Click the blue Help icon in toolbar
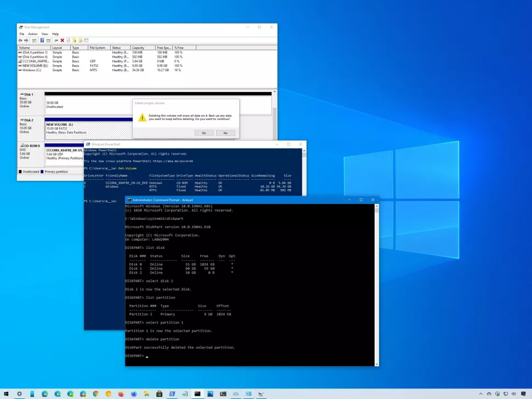Screen dimensions: 532x399 pos(42,41)
